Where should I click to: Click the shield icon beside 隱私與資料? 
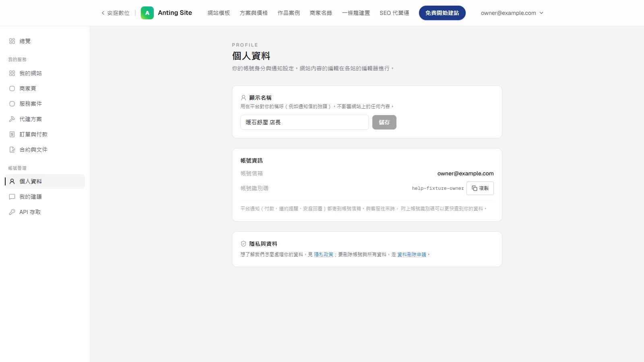click(244, 244)
